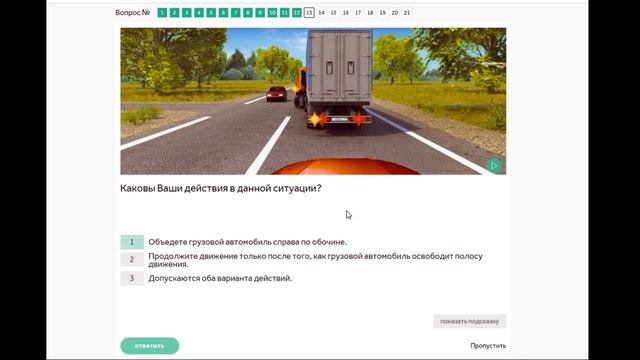Viewport: 640px width, 360px height.
Task: Open the road situation image with the truck
Action: tap(313, 101)
